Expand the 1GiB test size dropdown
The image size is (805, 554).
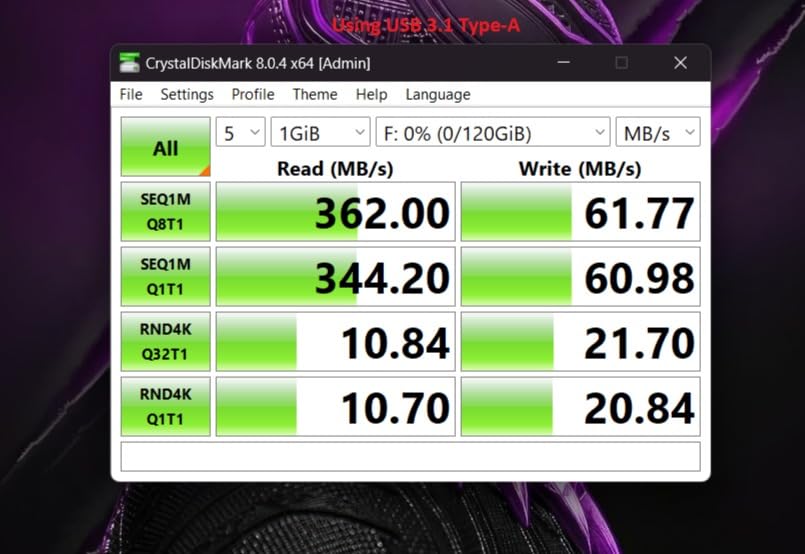tap(320, 132)
